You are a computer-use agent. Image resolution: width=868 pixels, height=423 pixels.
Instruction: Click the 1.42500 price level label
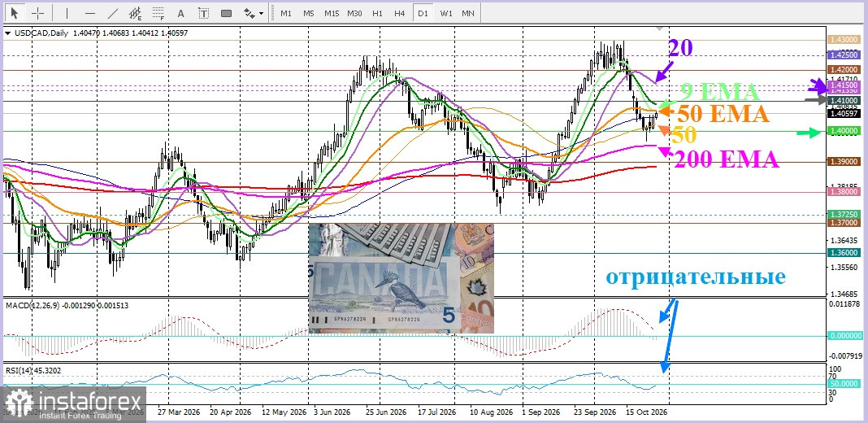tap(844, 55)
